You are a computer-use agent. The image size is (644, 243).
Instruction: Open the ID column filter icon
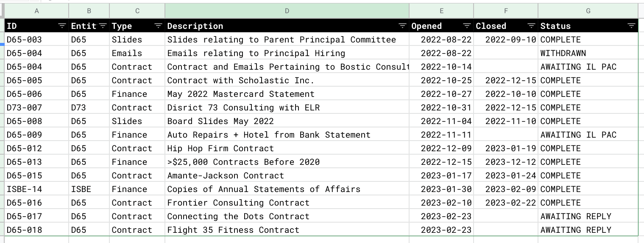[62, 26]
